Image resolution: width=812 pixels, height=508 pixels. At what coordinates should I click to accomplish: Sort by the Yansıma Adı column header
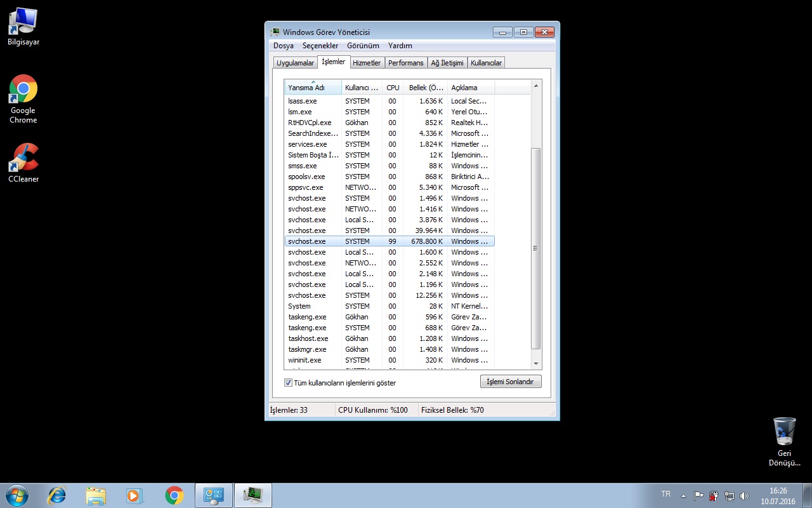pos(313,88)
